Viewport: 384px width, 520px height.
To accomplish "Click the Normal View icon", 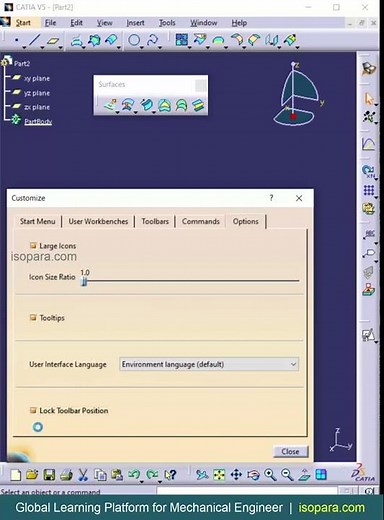I will pyautogui.click(x=304, y=475).
